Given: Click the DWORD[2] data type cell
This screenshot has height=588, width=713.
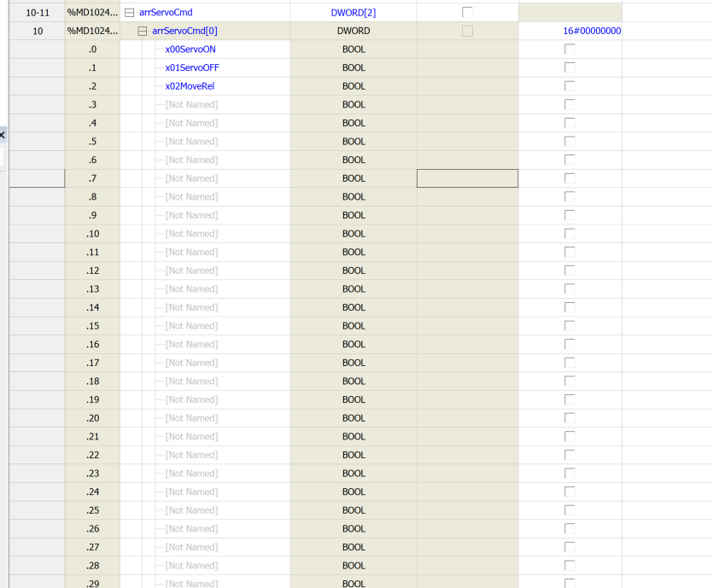Looking at the screenshot, I should (x=354, y=12).
